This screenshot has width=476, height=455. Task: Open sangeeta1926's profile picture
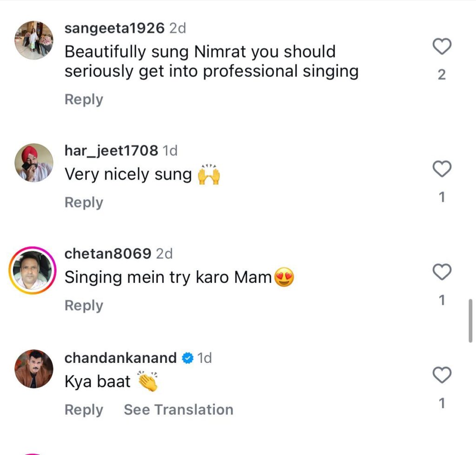pyautogui.click(x=34, y=40)
